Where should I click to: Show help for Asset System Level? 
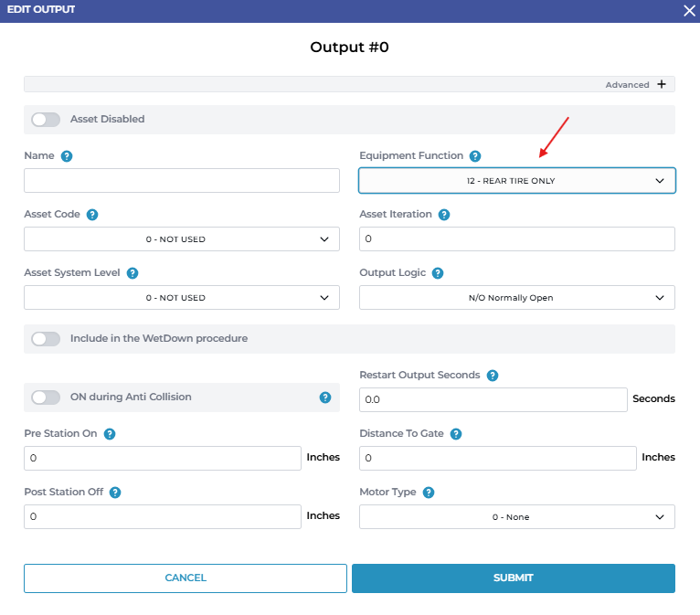[133, 273]
